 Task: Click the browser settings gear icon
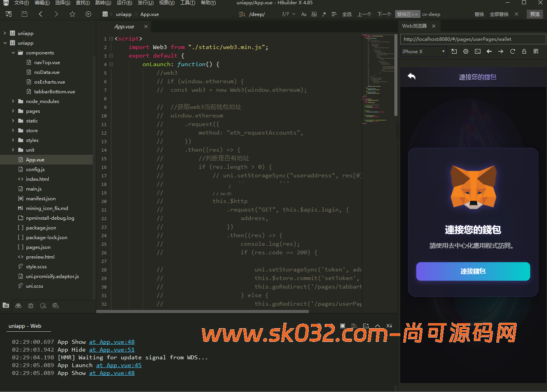(x=466, y=51)
